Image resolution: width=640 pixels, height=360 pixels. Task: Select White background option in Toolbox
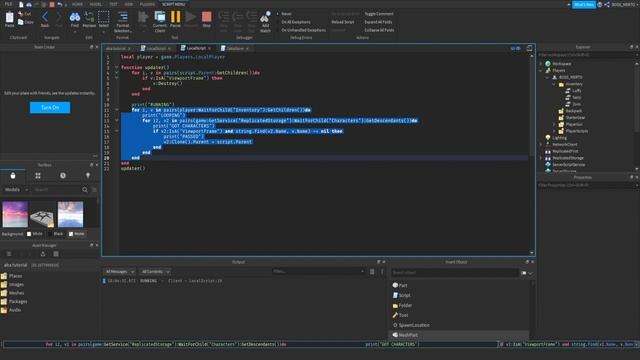point(35,234)
